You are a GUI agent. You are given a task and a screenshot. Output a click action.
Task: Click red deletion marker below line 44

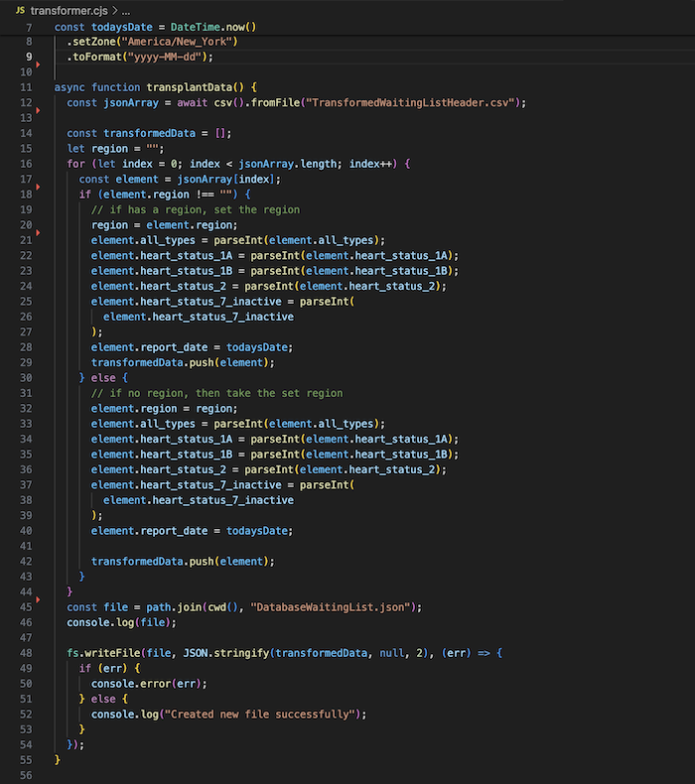38,599
